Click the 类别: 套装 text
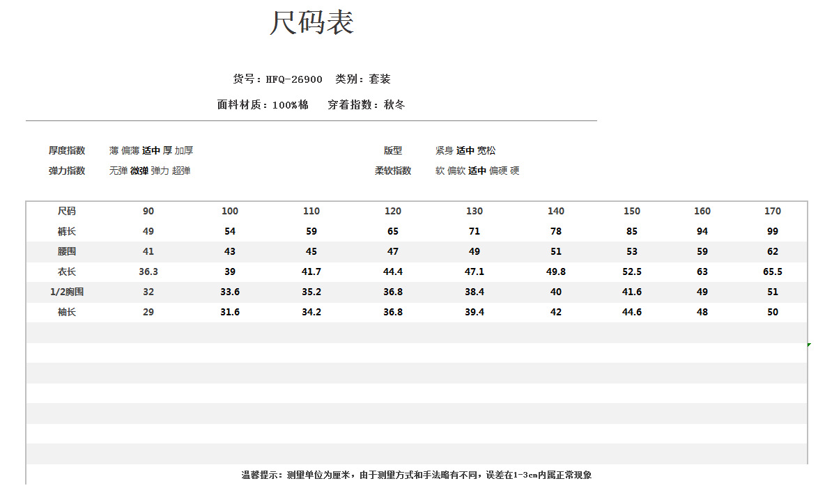The image size is (825, 504). pos(363,79)
